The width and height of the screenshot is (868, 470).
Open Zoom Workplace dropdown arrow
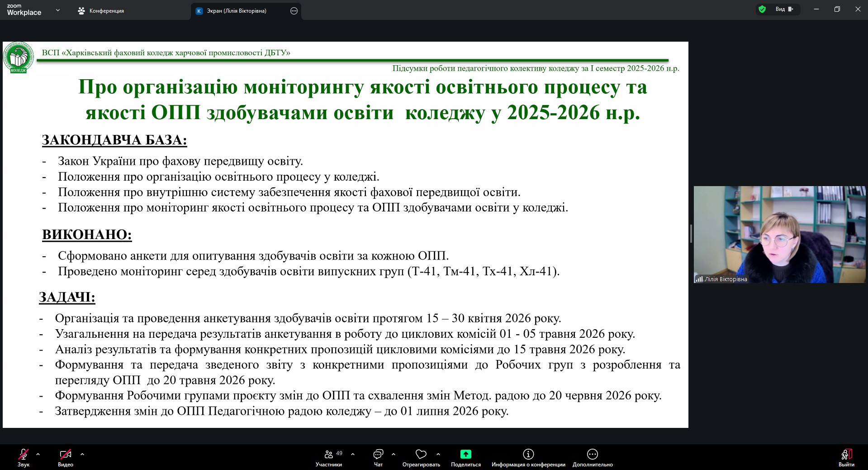58,10
